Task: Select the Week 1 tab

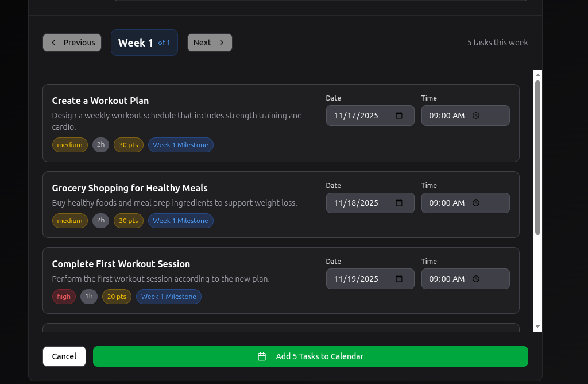Action: click(144, 42)
